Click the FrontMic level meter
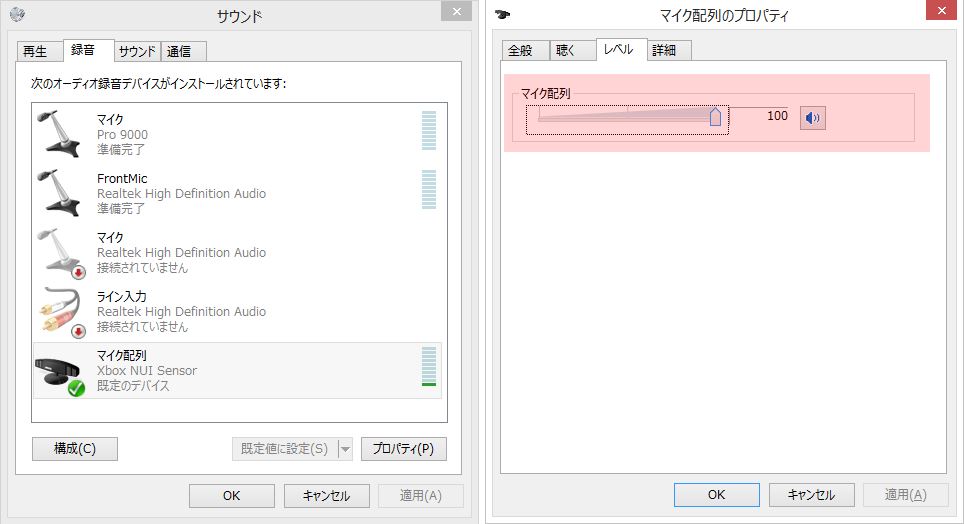Viewport: 964px width, 524px height. (x=429, y=189)
